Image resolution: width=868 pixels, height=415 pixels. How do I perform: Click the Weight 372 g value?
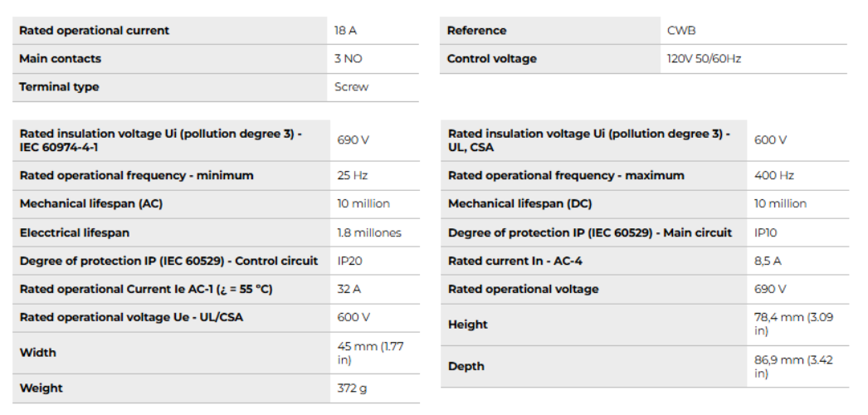click(351, 388)
